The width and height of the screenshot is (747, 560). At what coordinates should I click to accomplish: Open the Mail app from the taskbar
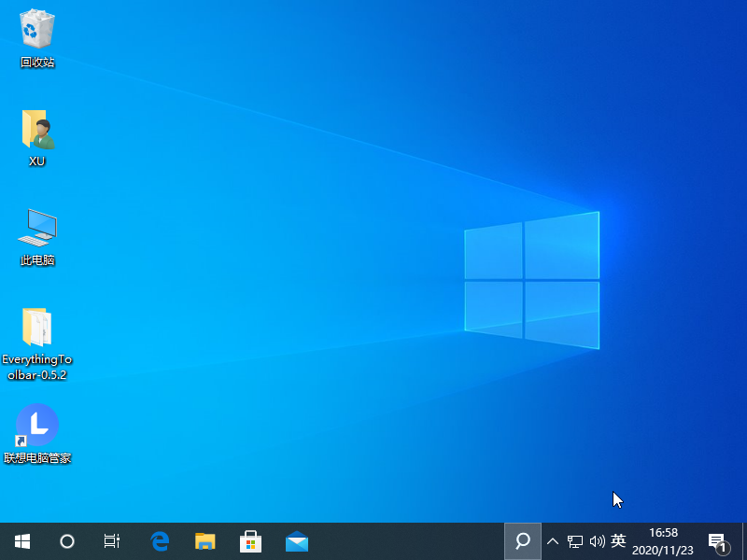tap(296, 540)
